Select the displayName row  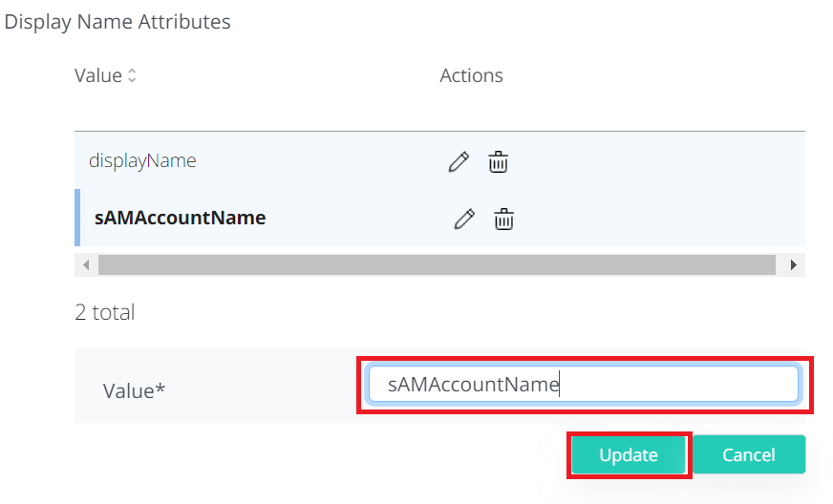coord(142,161)
